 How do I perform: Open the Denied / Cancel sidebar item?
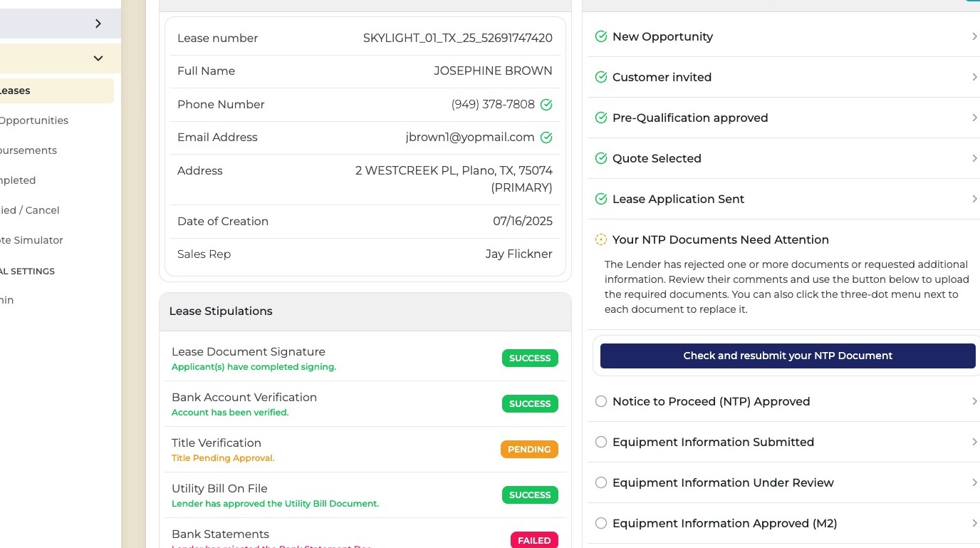[30, 210]
